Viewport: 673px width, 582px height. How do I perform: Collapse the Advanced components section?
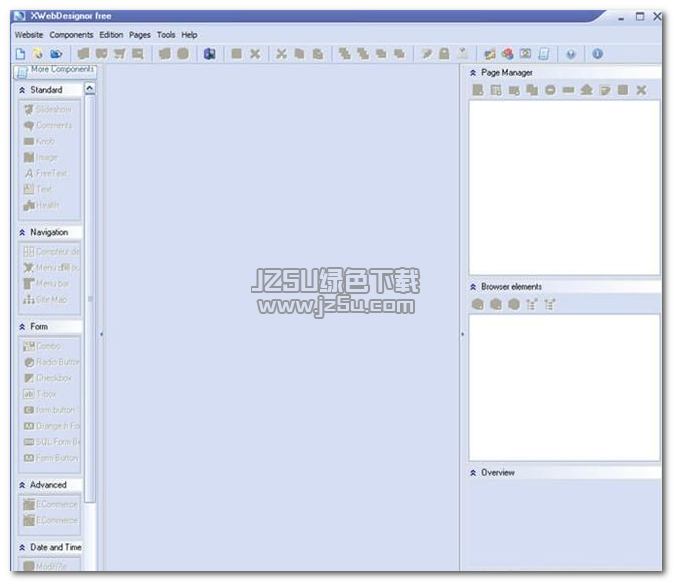click(x=22, y=485)
